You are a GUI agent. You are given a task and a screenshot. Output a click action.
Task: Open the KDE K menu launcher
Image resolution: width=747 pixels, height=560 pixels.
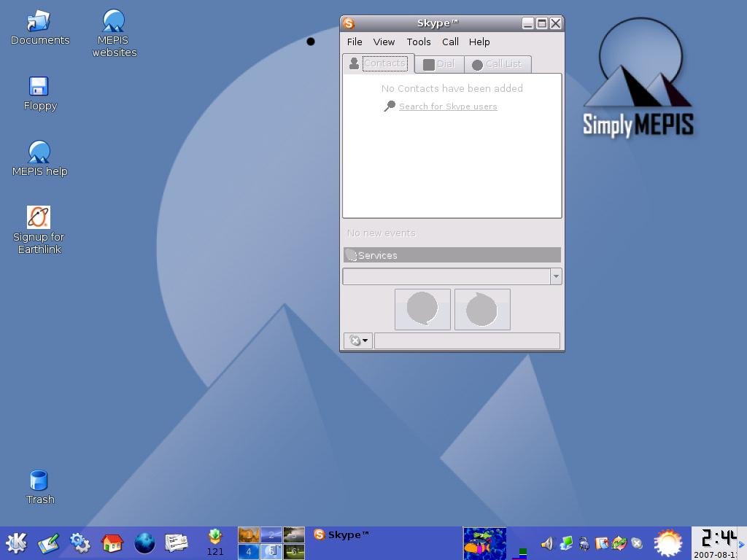coord(16,543)
